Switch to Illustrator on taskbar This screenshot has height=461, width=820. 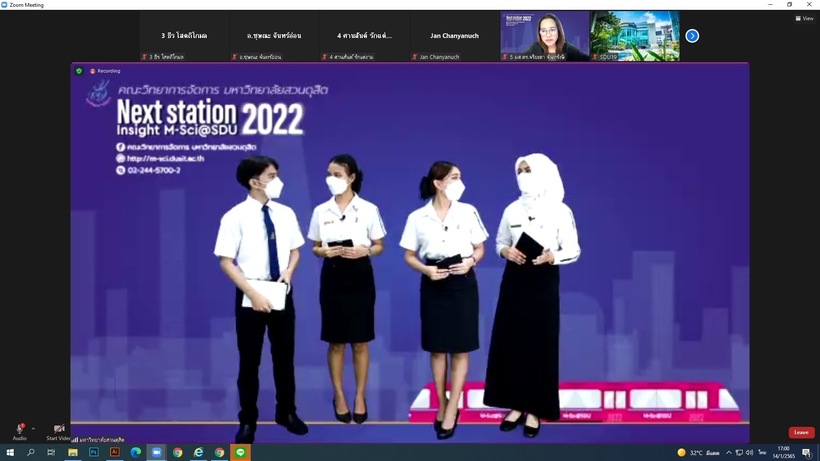point(115,452)
